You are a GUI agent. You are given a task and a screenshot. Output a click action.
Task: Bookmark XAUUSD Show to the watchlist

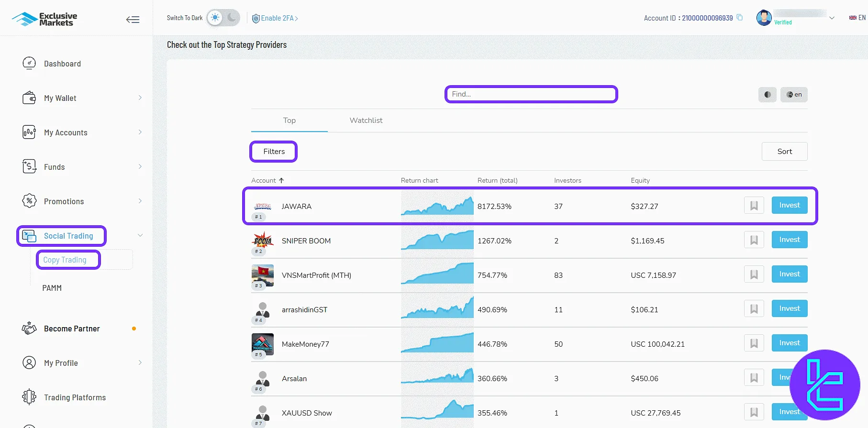(x=754, y=412)
